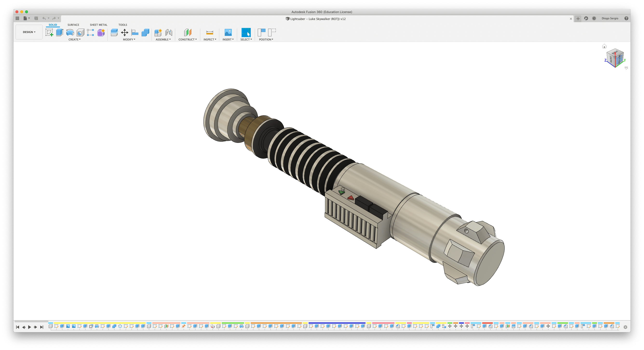
Task: Switch to the SURFACE tab
Action: tap(73, 25)
